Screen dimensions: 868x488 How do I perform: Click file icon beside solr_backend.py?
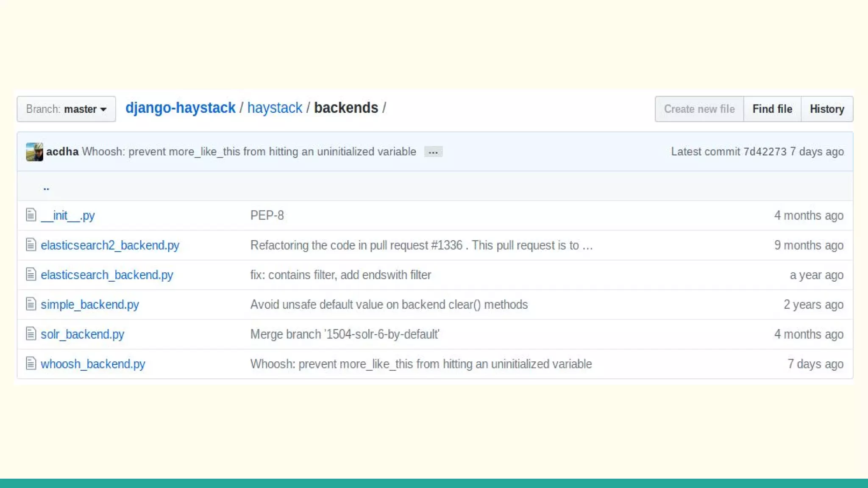[31, 333]
